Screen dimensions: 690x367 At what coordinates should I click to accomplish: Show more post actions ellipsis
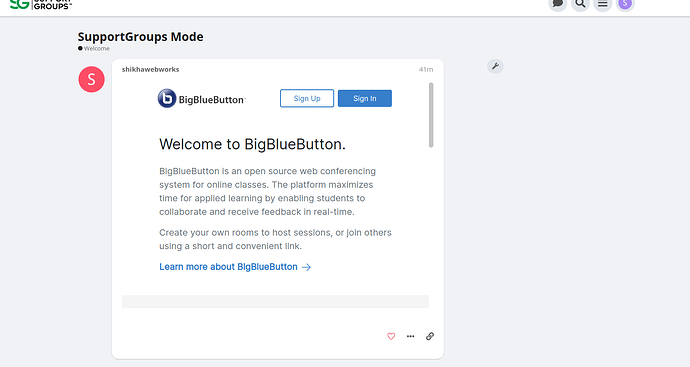[411, 336]
